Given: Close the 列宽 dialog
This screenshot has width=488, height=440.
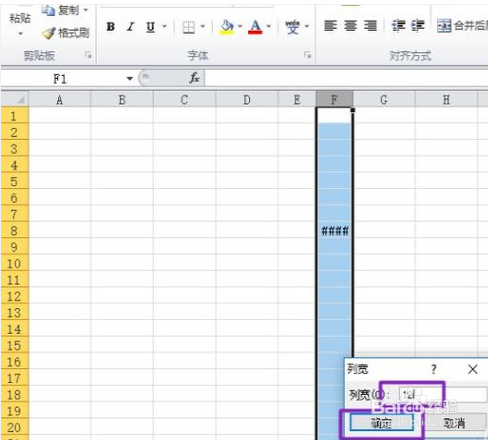Looking at the screenshot, I should point(472,369).
